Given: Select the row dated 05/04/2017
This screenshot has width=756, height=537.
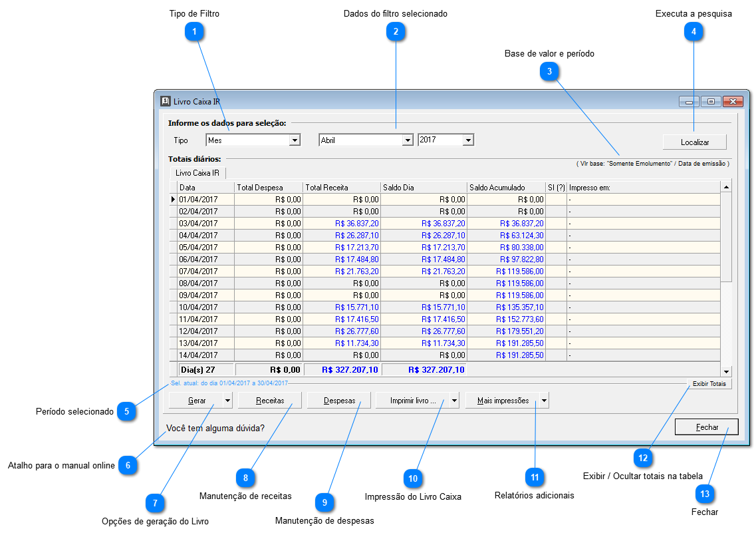Looking at the screenshot, I should (x=445, y=247).
